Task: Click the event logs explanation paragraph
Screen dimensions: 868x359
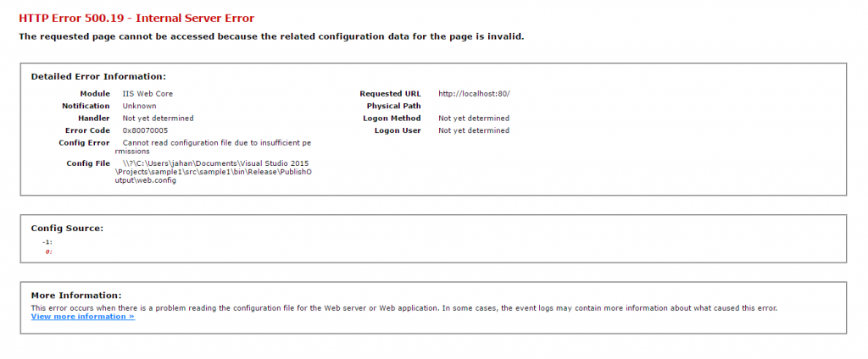Action: pos(403,307)
